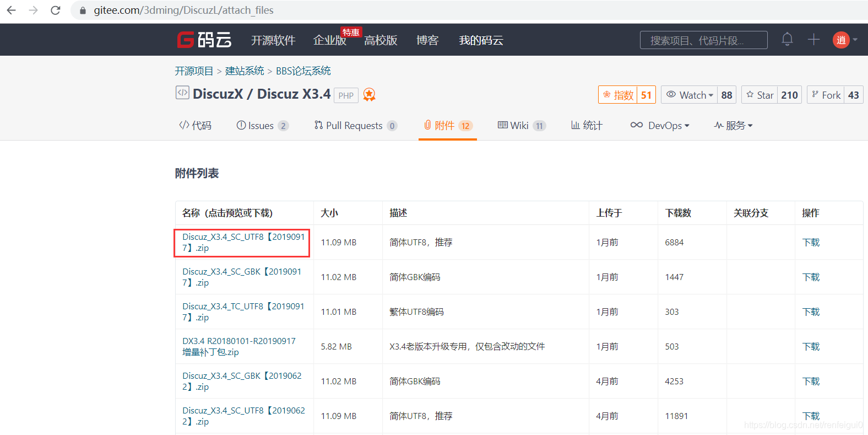This screenshot has height=435, width=868.
Task: Open 我的码云 in the top navigation
Action: 481,40
